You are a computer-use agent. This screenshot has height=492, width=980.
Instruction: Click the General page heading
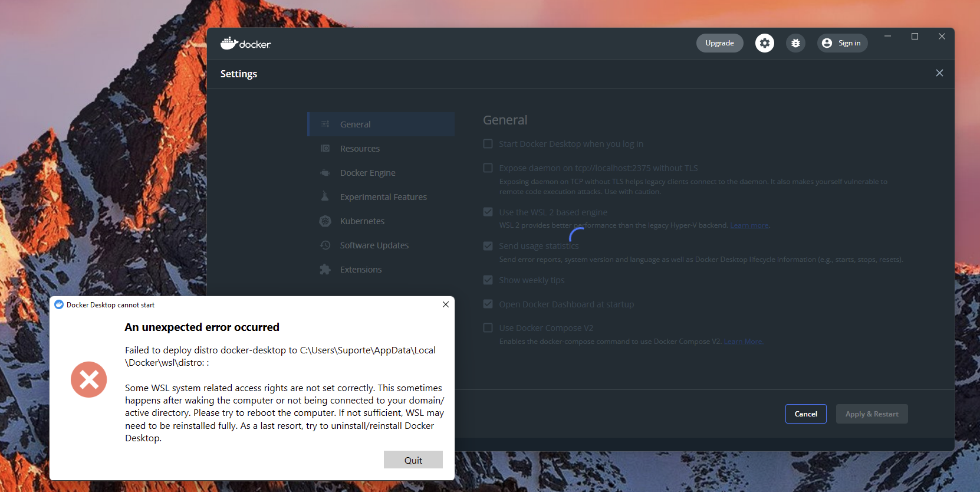505,120
